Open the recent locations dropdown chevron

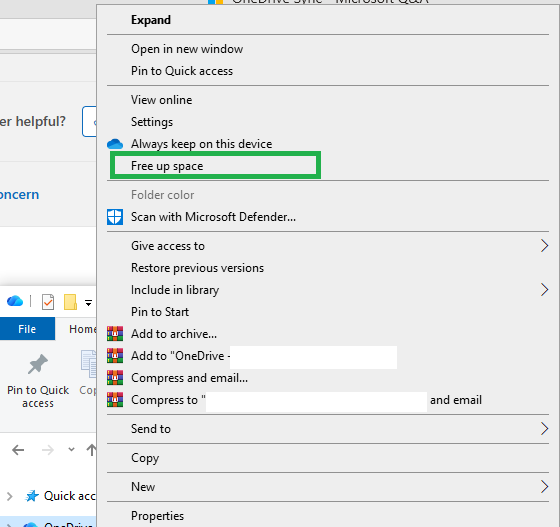pos(71,450)
